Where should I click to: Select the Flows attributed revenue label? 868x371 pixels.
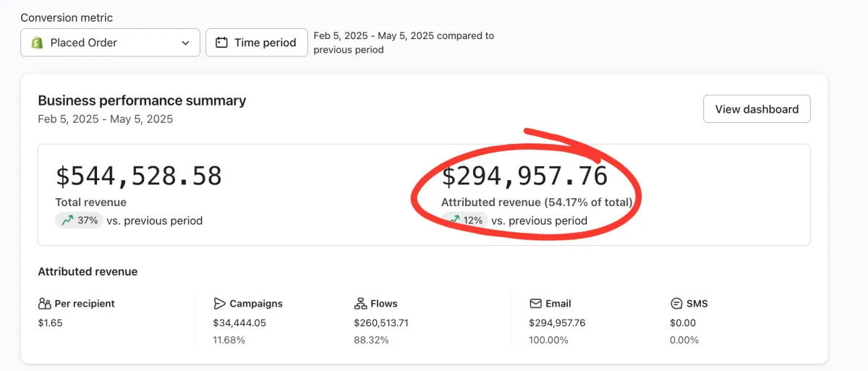383,304
